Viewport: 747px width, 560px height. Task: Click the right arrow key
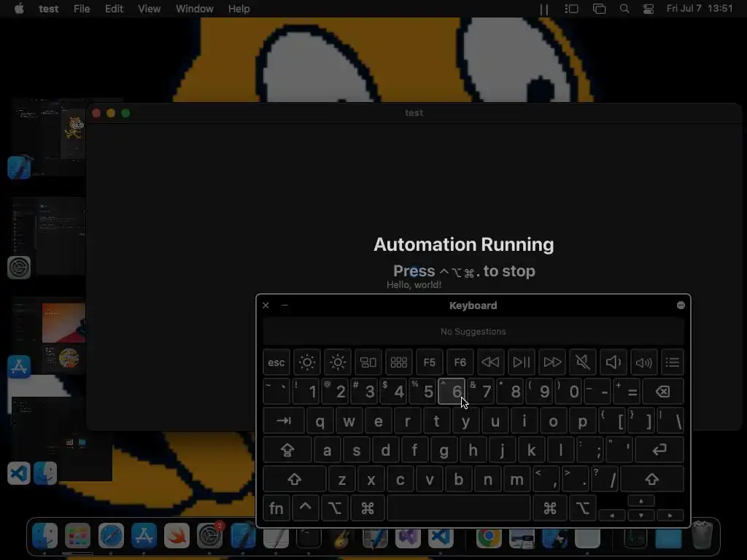click(x=670, y=516)
